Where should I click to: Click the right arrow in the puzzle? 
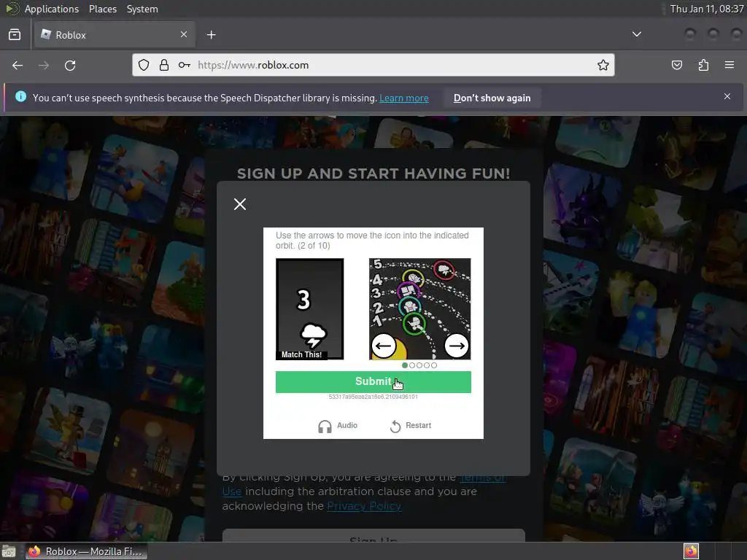click(x=457, y=346)
